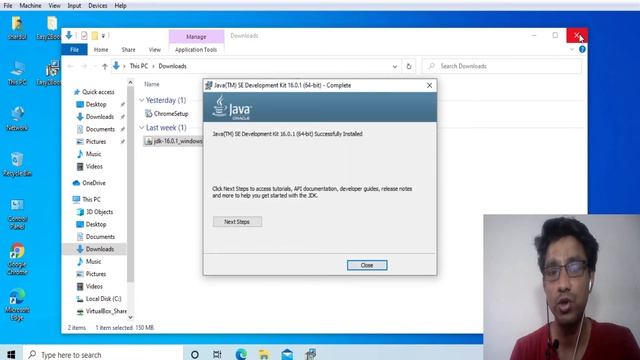Refresh the Downloads folder view
This screenshot has width=640, height=360.
[x=409, y=66]
